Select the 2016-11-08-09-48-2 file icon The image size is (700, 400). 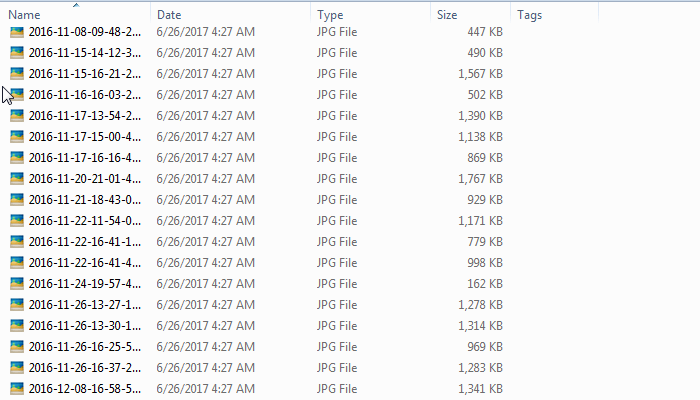coord(17,32)
